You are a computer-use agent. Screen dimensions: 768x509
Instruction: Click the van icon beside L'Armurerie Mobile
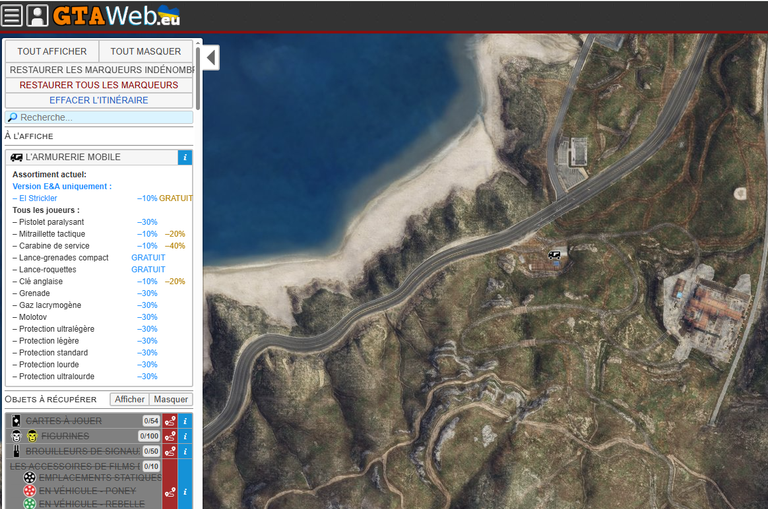[x=16, y=157]
